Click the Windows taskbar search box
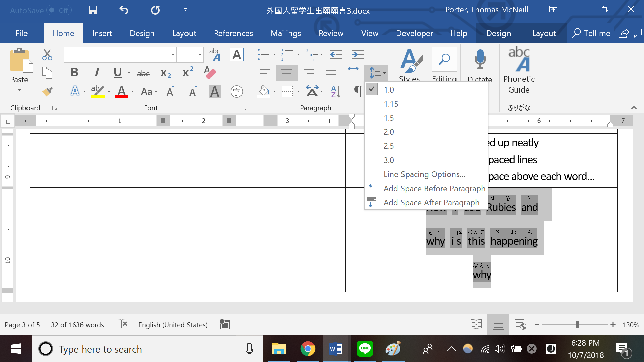Viewport: 644px width, 362px height. (x=147, y=349)
